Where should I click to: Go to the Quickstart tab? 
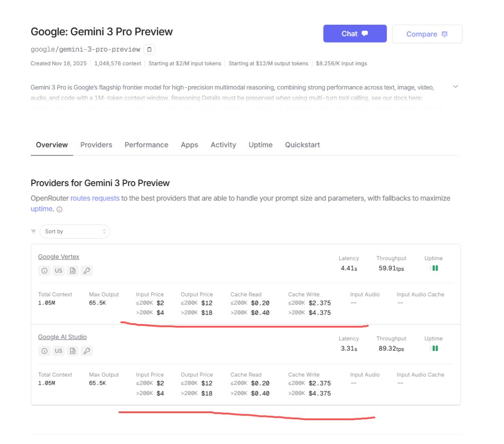click(x=302, y=145)
